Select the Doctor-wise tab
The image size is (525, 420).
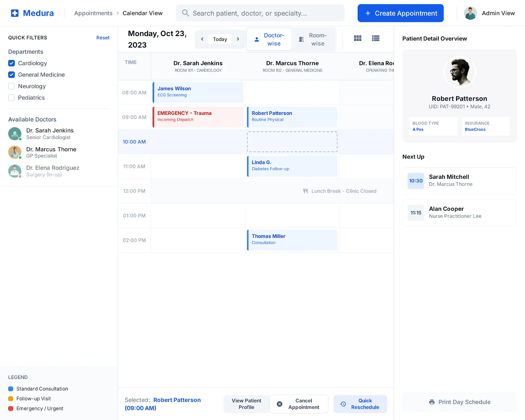point(269,39)
